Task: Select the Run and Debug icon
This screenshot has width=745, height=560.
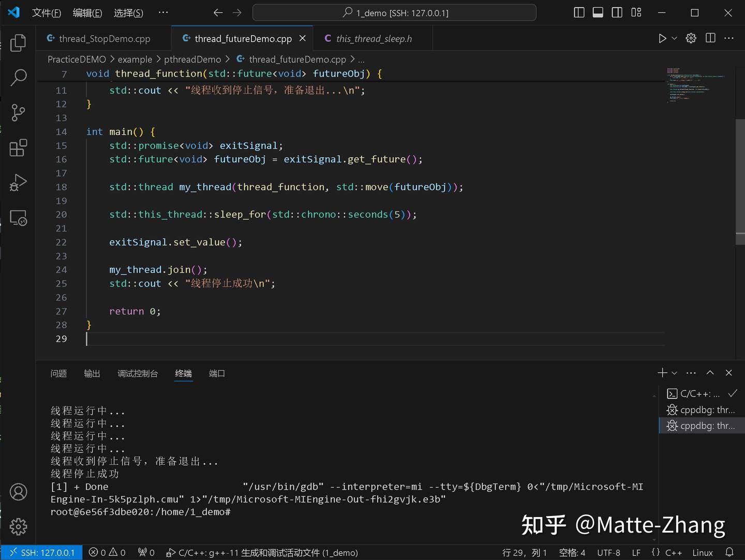Action: [x=19, y=183]
